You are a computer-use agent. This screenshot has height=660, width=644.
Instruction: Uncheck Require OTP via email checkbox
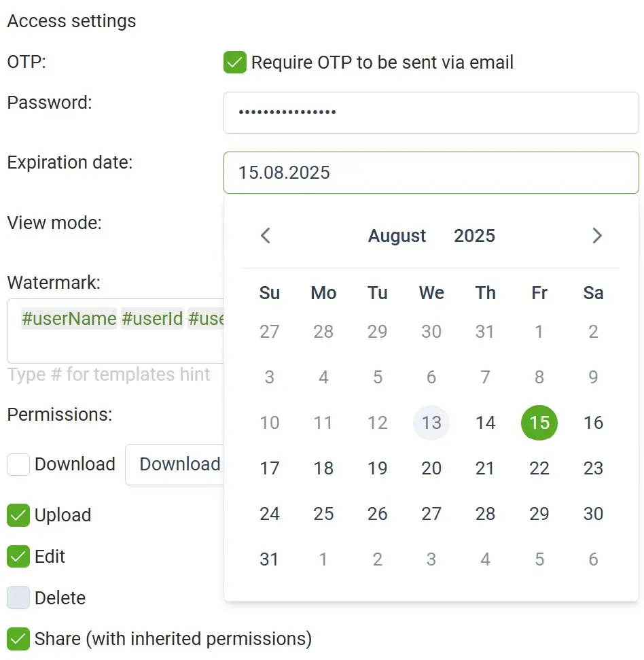[234, 63]
